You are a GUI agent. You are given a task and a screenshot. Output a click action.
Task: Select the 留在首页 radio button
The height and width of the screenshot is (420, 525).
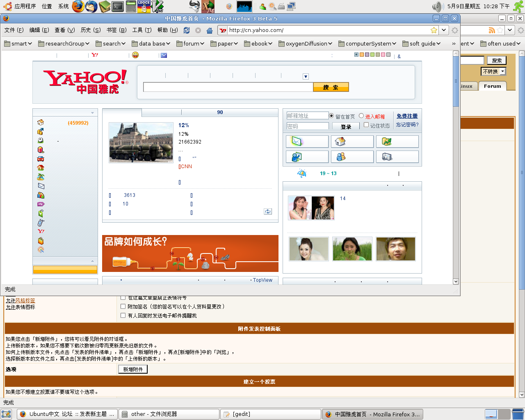pos(331,116)
